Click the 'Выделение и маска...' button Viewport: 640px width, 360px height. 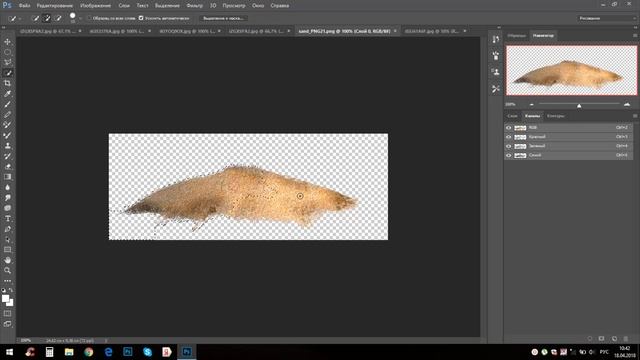(223, 18)
